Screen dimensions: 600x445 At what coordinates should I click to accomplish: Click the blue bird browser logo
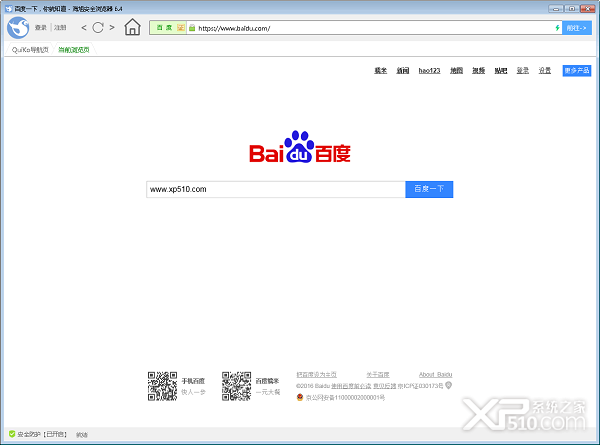18,28
